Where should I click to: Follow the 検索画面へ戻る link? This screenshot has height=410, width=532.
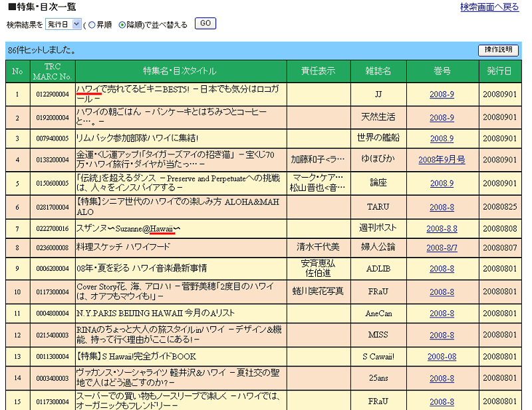(489, 7)
